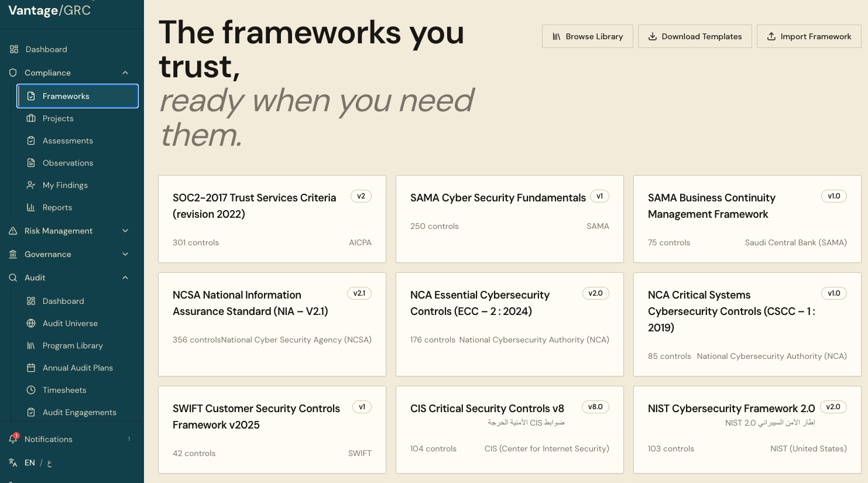
Task: Open the SAMA Cyber Security Fundamentals card
Action: click(510, 219)
